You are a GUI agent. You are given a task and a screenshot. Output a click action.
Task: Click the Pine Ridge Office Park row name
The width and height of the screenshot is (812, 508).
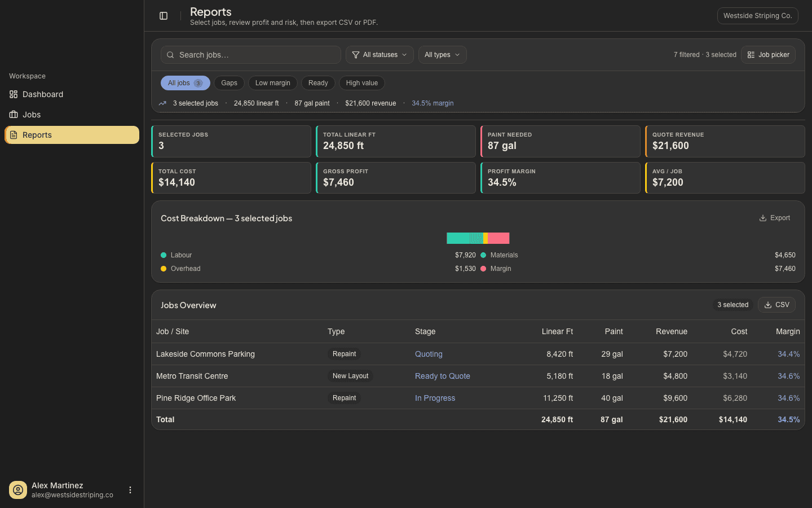[x=196, y=398]
